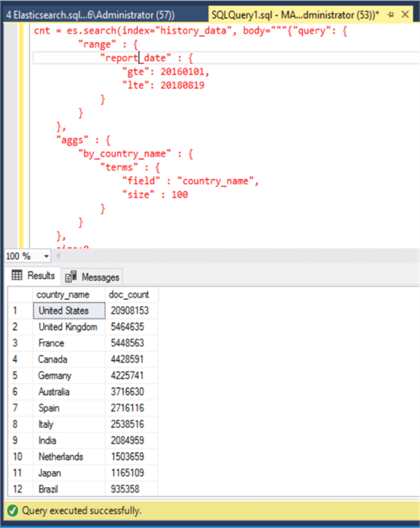The image size is (420, 528).
Task: Click the doc_count value 4225741
Action: [x=131, y=375]
